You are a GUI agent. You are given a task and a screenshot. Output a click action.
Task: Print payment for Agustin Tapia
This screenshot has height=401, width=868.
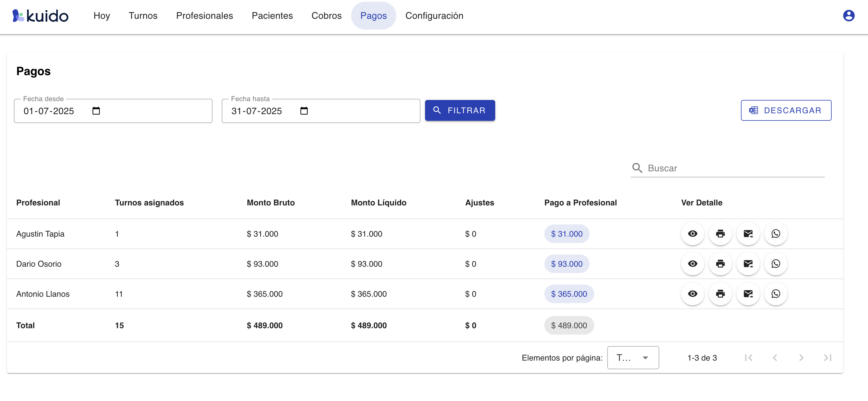coord(720,233)
